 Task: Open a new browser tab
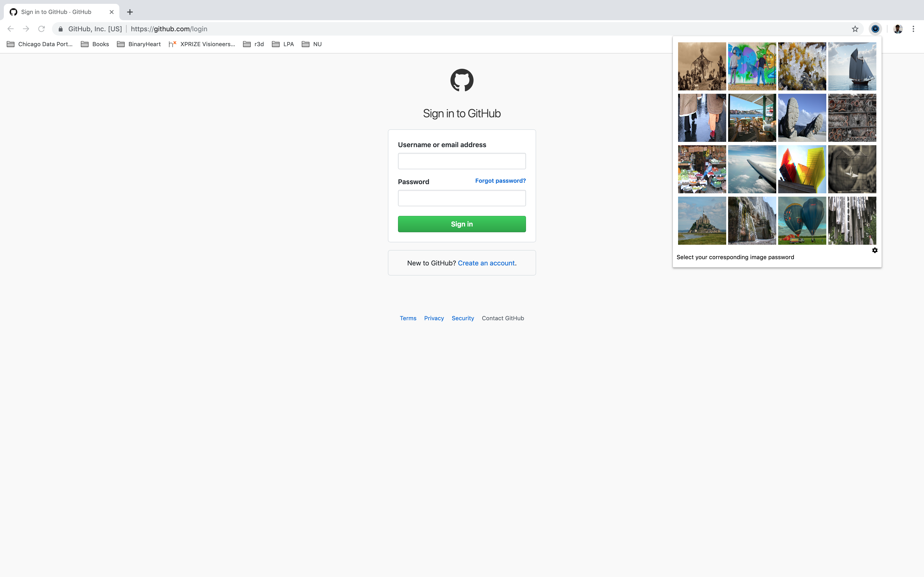coord(130,12)
